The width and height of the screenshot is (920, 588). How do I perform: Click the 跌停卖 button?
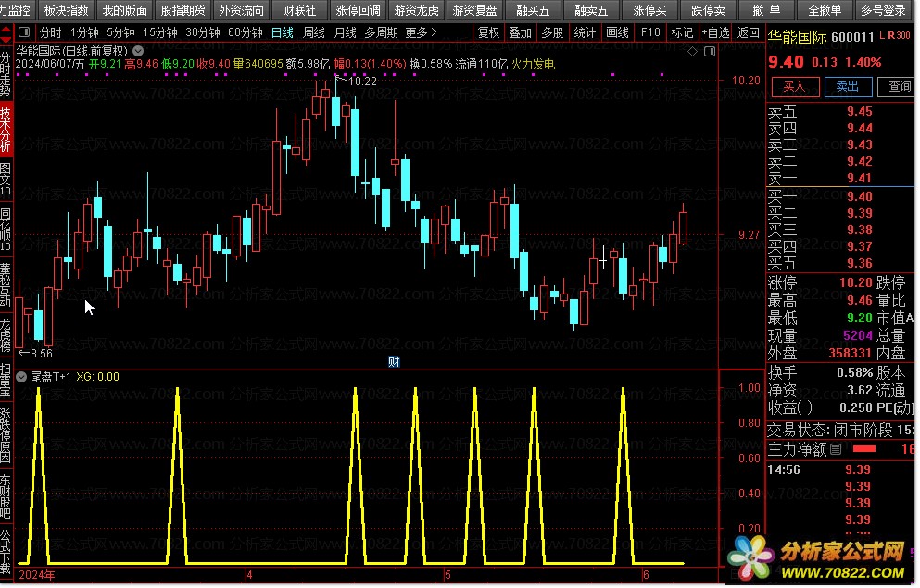[708, 10]
